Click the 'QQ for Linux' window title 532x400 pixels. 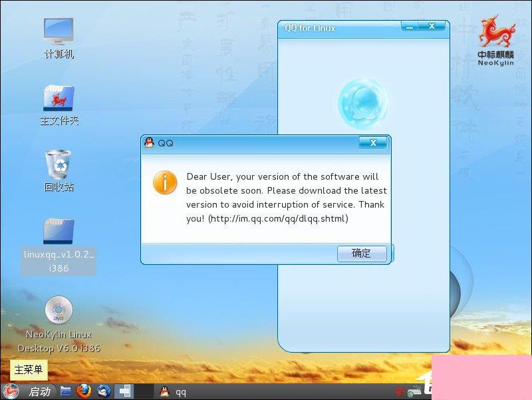(x=310, y=28)
